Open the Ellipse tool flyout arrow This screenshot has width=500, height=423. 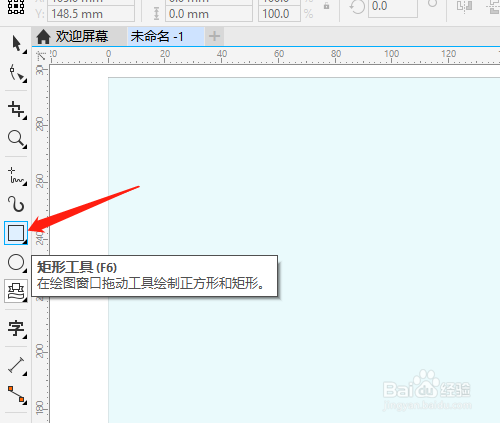point(25,271)
